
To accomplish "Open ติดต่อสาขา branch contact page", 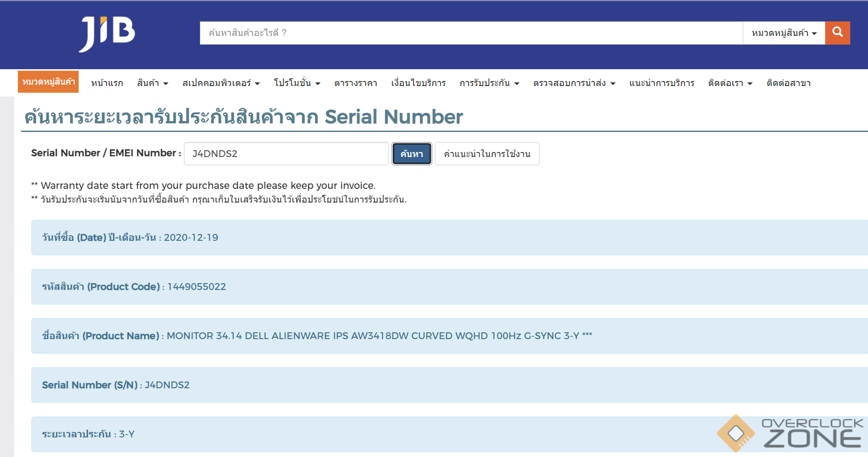I will tap(788, 83).
